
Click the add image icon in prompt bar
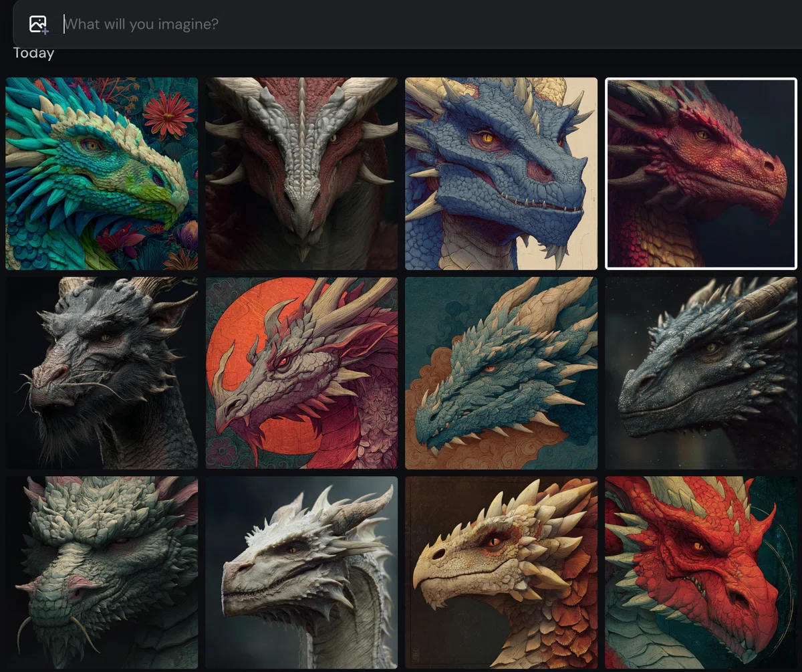click(x=39, y=25)
